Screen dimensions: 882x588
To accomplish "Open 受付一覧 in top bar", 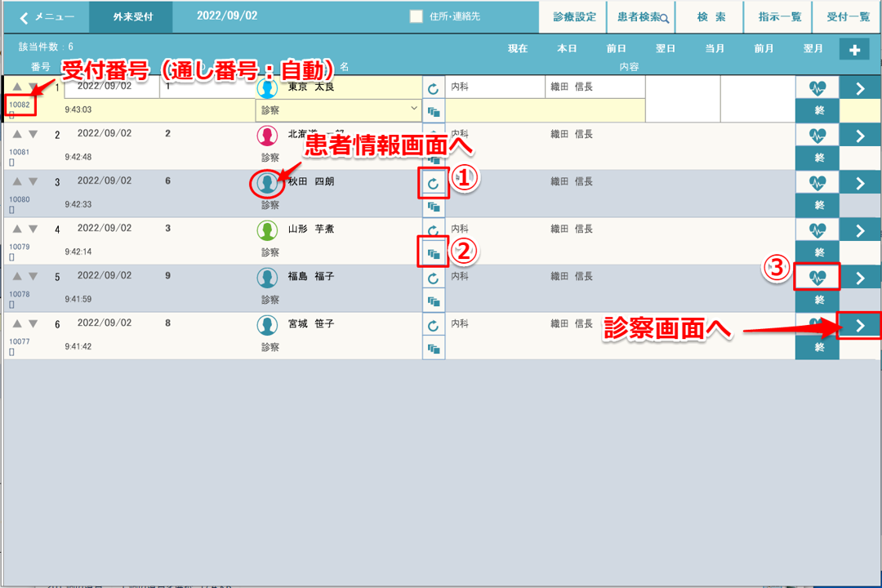I will coord(847,17).
